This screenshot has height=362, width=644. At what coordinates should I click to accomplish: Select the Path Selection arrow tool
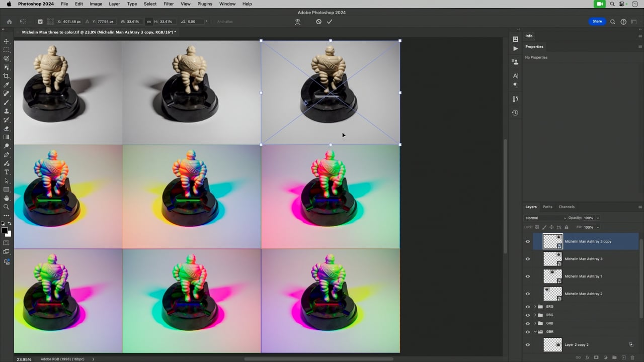[7, 181]
